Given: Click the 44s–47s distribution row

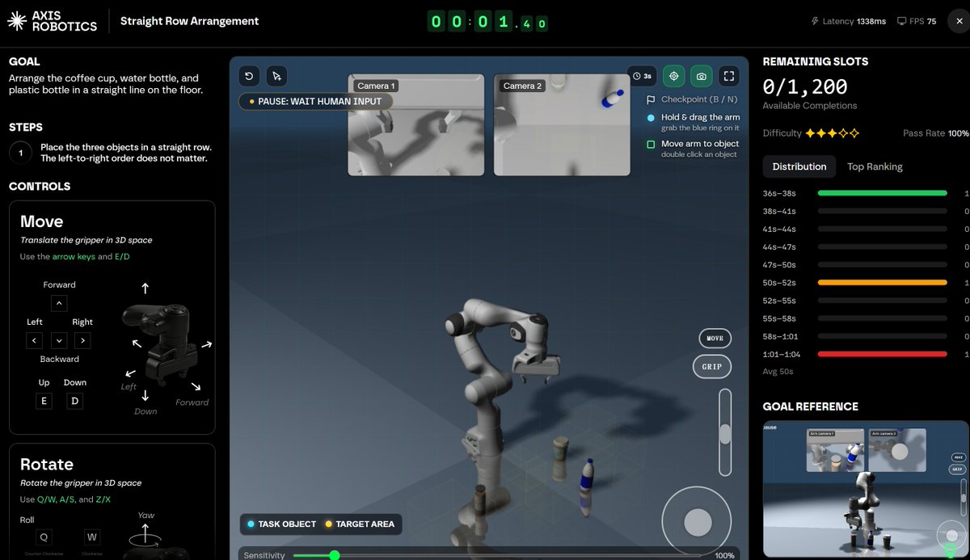Looking at the screenshot, I should pos(867,246).
